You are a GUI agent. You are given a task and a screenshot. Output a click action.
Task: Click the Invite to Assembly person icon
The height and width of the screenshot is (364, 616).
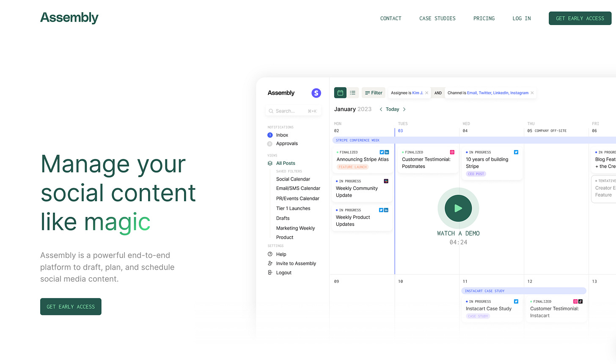click(x=270, y=263)
